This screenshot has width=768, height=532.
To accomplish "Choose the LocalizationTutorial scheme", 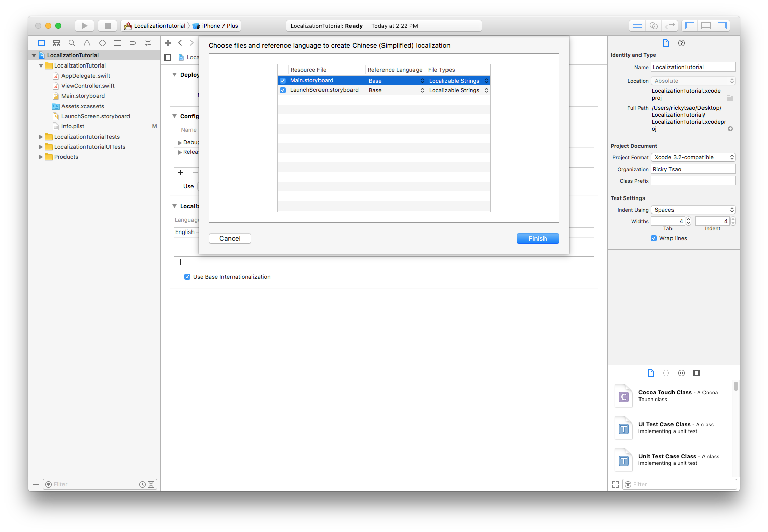I will coord(155,26).
